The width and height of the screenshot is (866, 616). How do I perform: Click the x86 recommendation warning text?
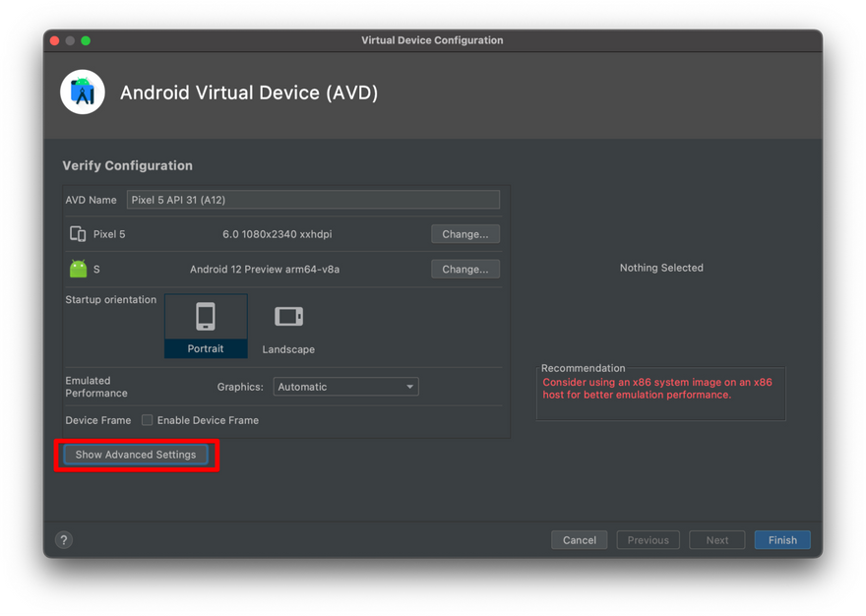point(657,389)
